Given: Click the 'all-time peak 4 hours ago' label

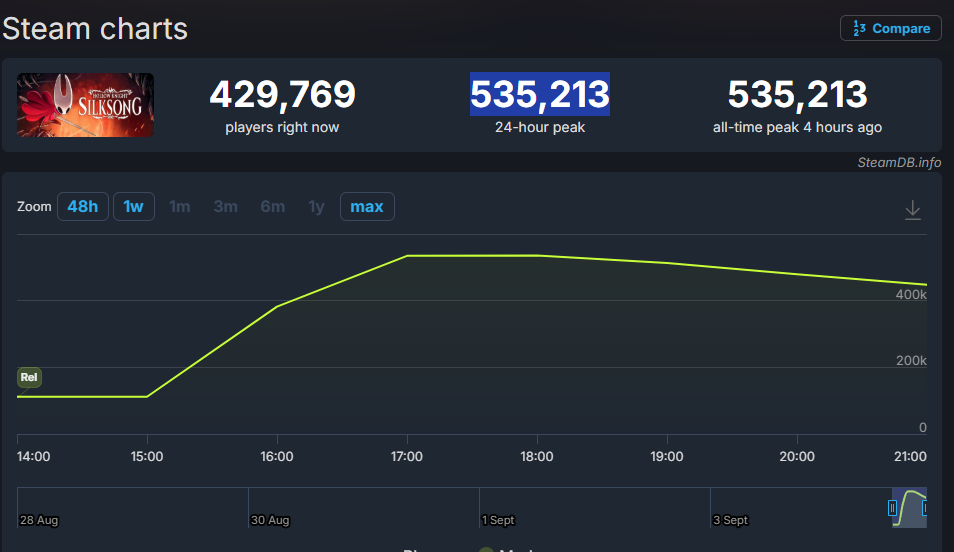Looking at the screenshot, I should pos(797,127).
